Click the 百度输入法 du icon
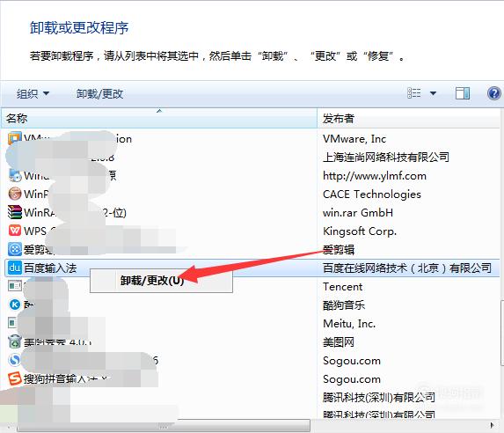504x433 pixels. pyautogui.click(x=15, y=268)
